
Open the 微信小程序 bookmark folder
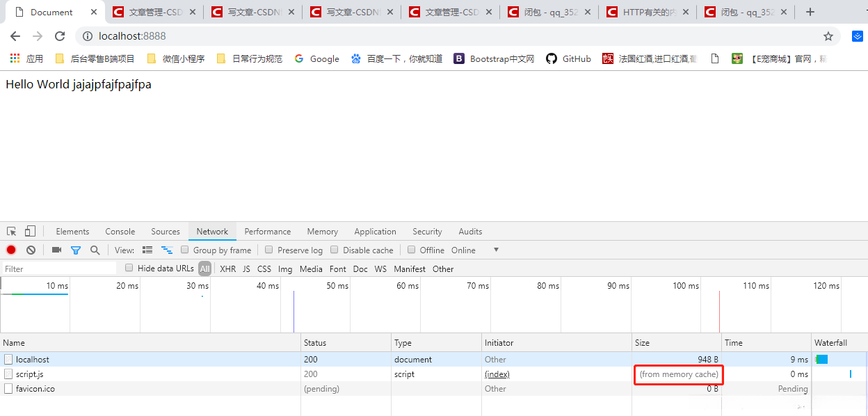pyautogui.click(x=175, y=59)
